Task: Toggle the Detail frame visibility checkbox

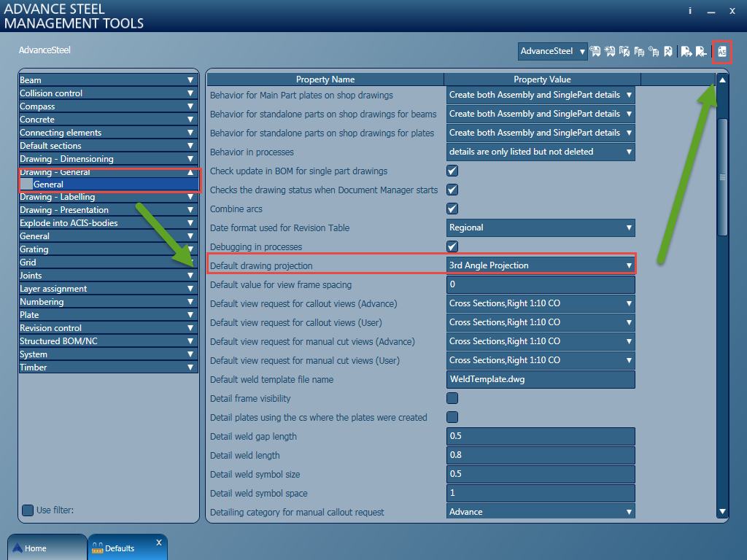Action: (x=452, y=398)
